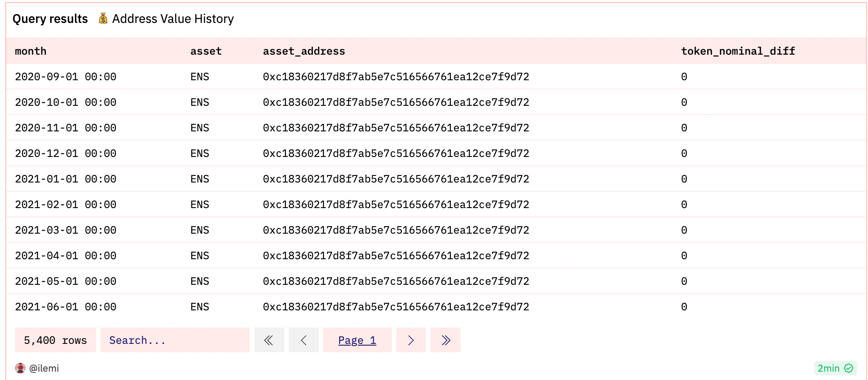Image resolution: width=868 pixels, height=380 pixels.
Task: Go to the previous page with left chevron
Action: 303,340
